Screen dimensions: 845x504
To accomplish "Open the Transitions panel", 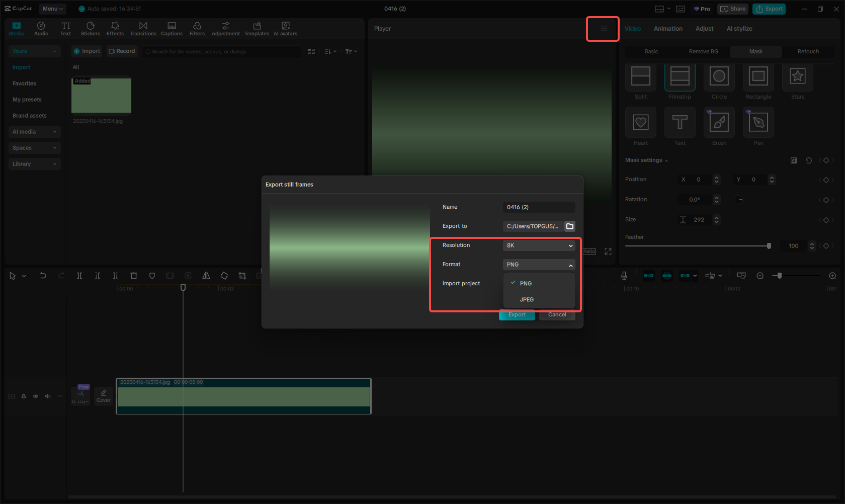I will click(x=143, y=28).
